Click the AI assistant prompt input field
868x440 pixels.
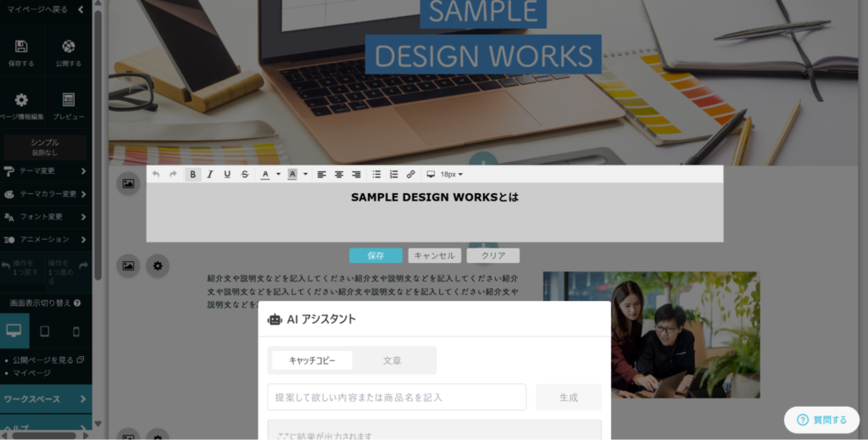point(397,398)
